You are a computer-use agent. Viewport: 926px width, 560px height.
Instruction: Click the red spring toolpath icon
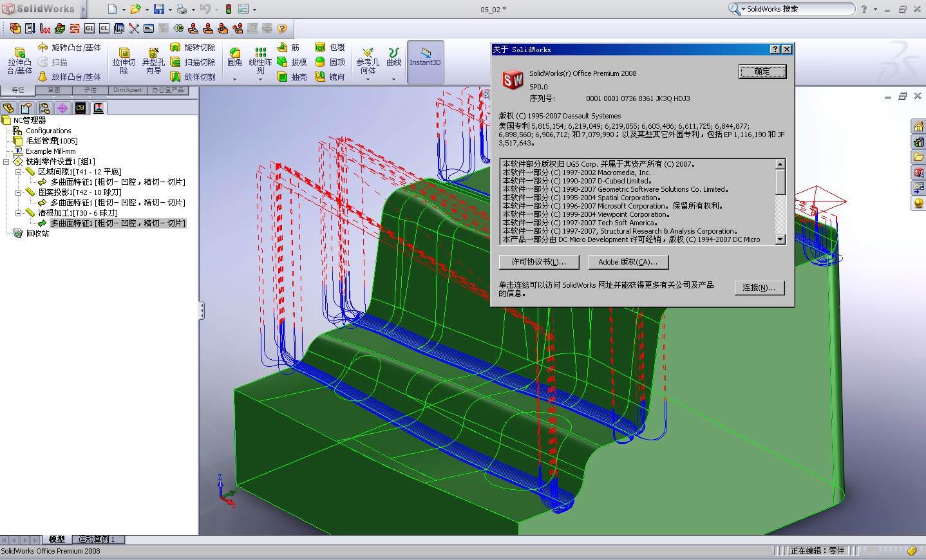click(44, 28)
